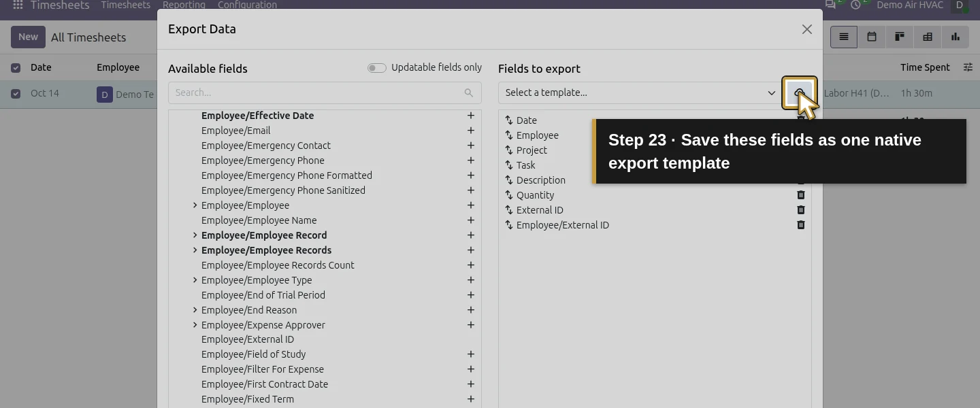Click the sort handle beside Date field
Image resolution: width=980 pixels, height=408 pixels.
[x=509, y=120]
